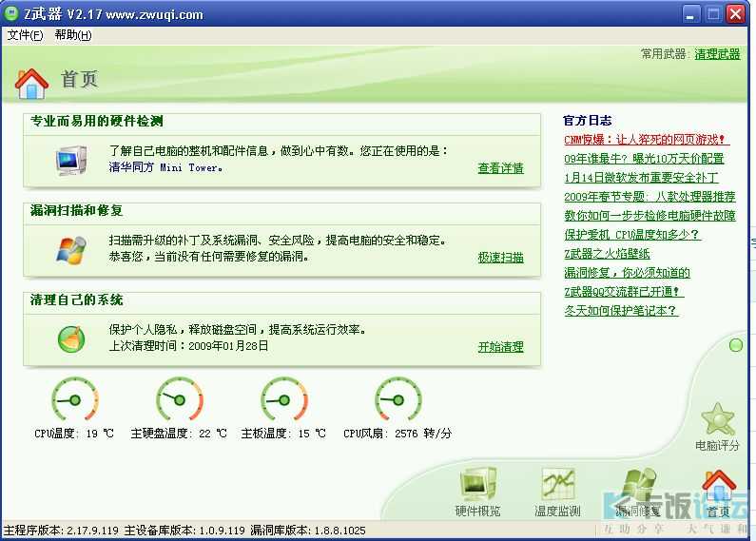Image resolution: width=756 pixels, height=541 pixels.
Task: Open news link 1月14日微软发布重要安全补丁
Action: tap(641, 178)
